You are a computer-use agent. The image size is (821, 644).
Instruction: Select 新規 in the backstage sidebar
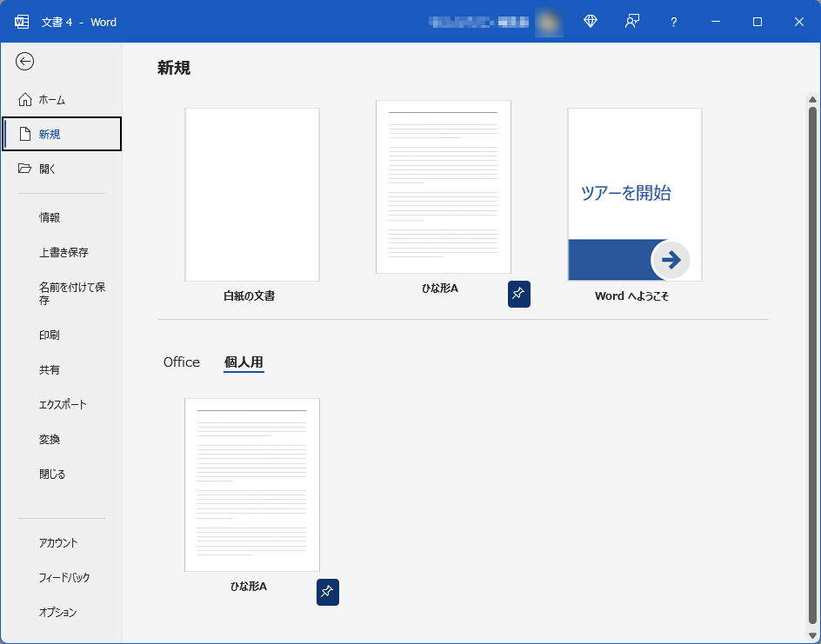[x=62, y=134]
